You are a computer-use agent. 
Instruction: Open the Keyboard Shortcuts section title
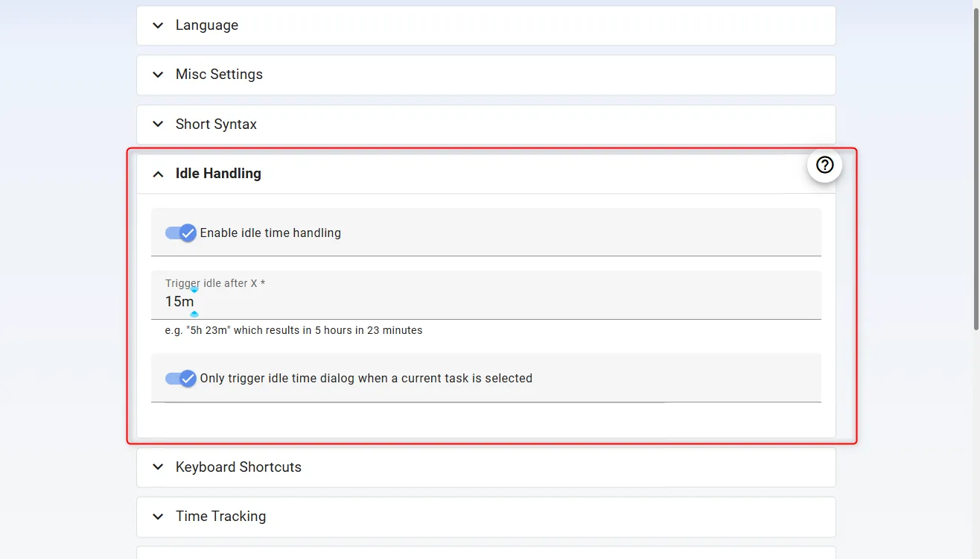pos(238,467)
